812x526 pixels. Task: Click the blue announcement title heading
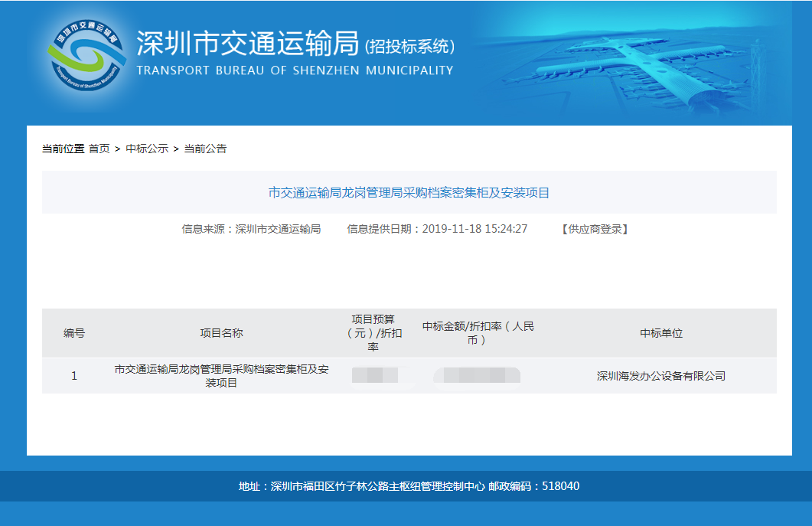[x=409, y=193]
